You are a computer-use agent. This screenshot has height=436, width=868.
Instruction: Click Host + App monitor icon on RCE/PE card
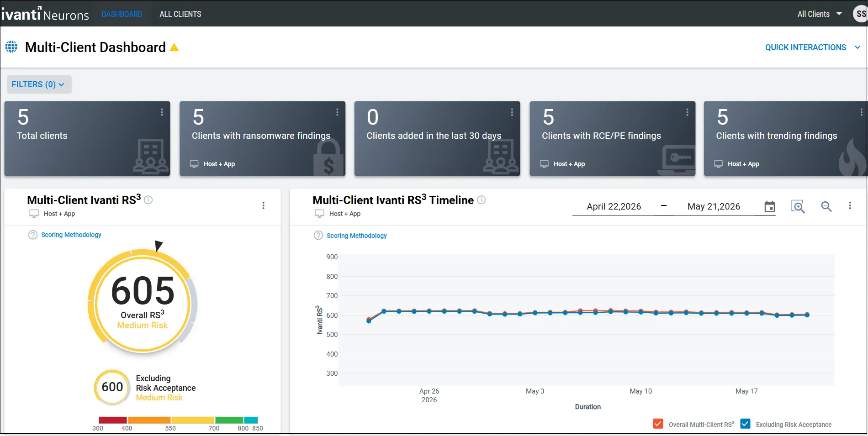coord(544,164)
